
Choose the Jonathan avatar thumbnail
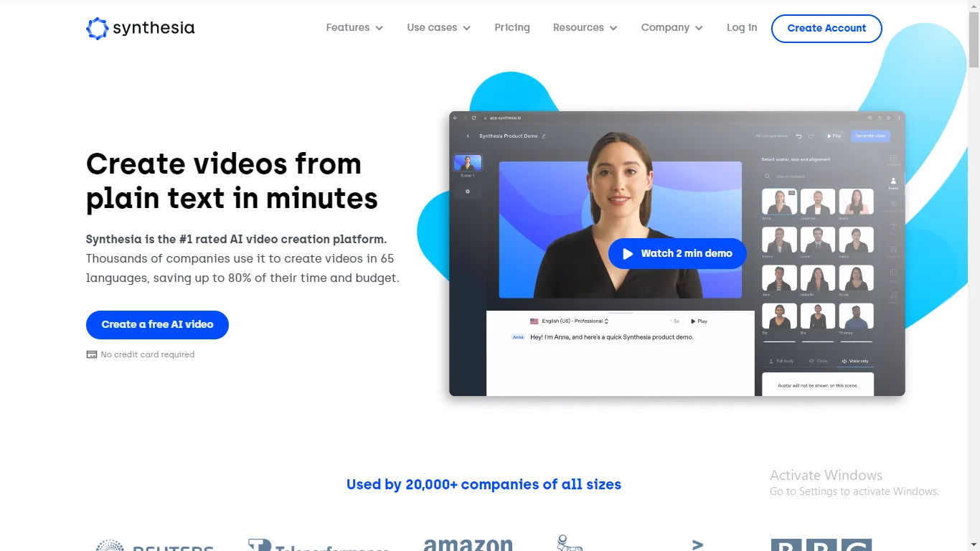pos(818,202)
